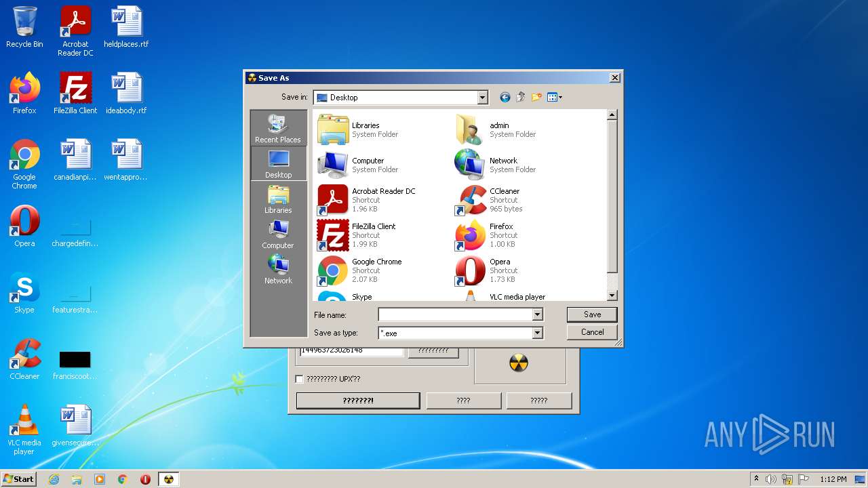Select Skype item in file list
The width and height of the screenshot is (868, 488).
tap(345, 296)
